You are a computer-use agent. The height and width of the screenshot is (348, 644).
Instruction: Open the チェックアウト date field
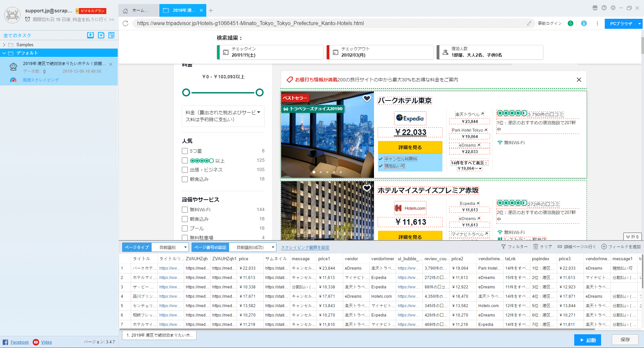pos(380,52)
